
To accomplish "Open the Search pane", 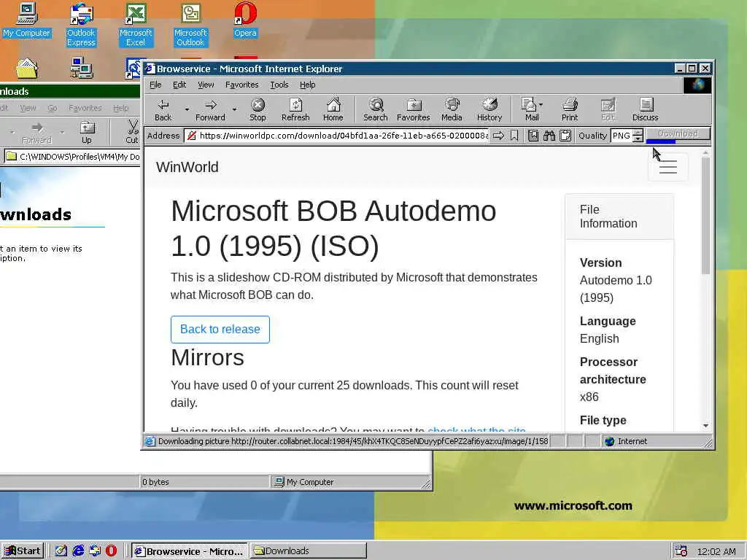I will coord(376,110).
